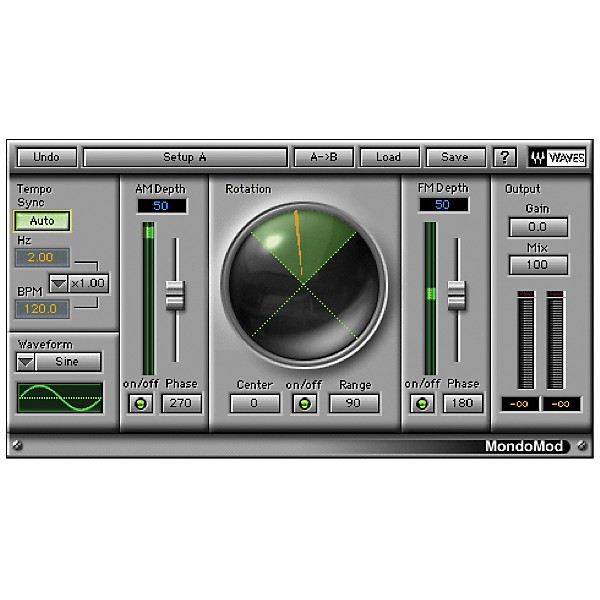Reset left peak readout showing -∞
This screenshot has width=600, height=600.
point(520,404)
